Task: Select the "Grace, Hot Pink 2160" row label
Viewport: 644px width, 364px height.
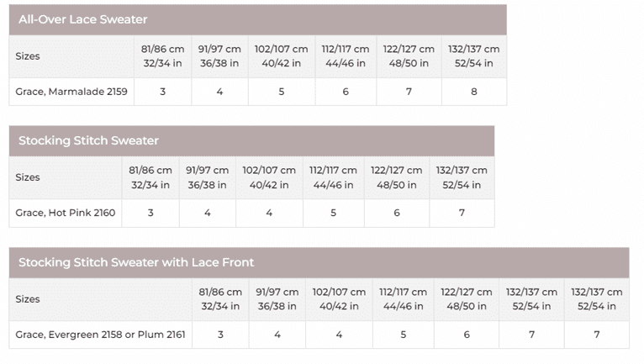Action: [66, 213]
